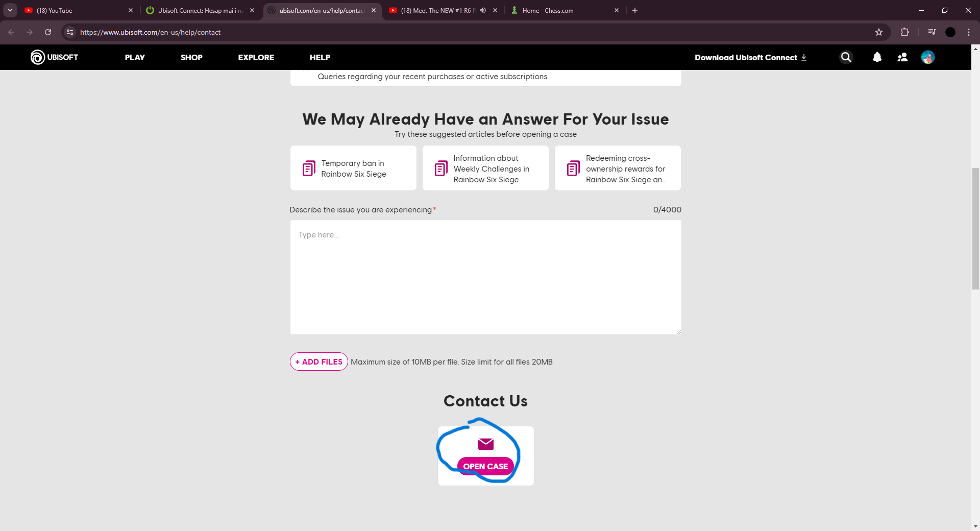
Task: Click Download Ubisoft Connect link
Action: point(751,57)
